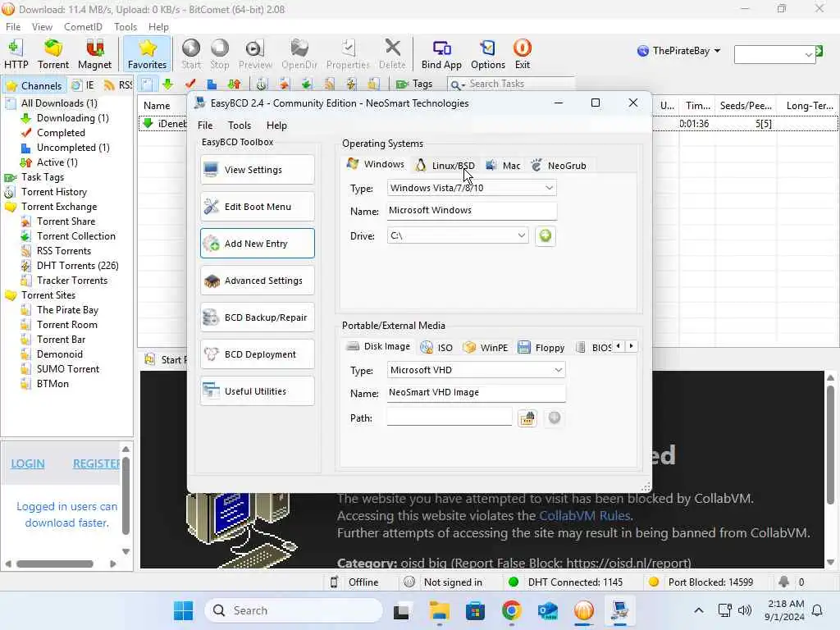Click the Start toolbar icon
This screenshot has width=840, height=630.
tap(190, 54)
